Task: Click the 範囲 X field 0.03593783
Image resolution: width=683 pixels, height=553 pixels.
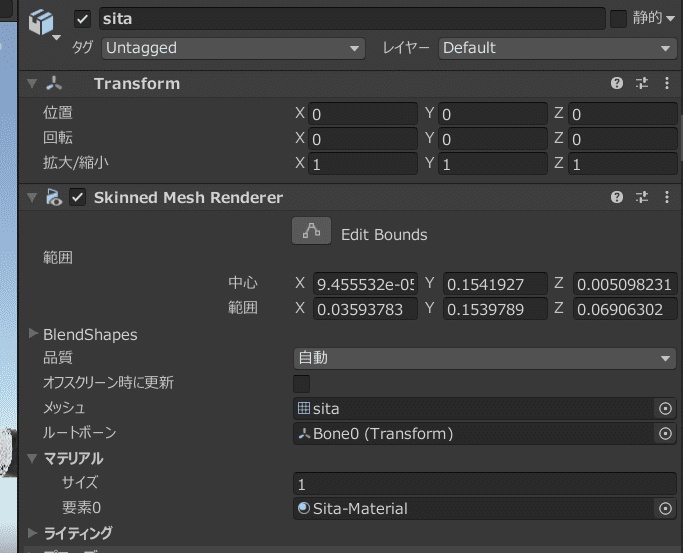Action: (x=365, y=309)
